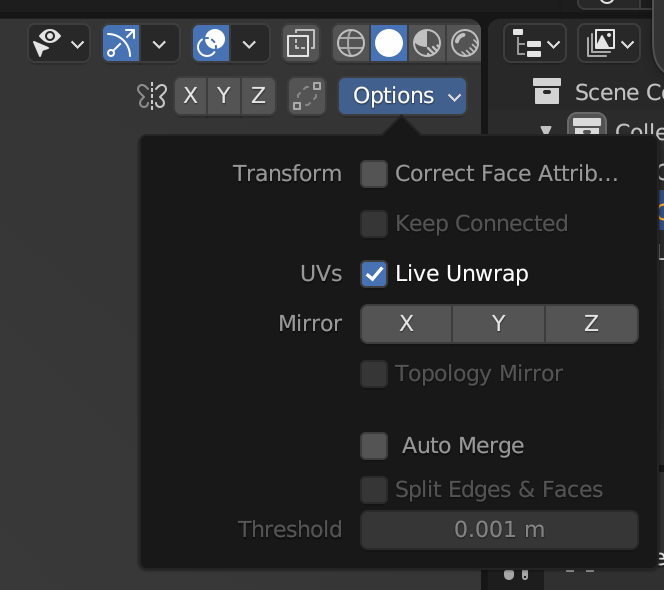Enable Correct Face Attributes checkbox

coord(374,174)
